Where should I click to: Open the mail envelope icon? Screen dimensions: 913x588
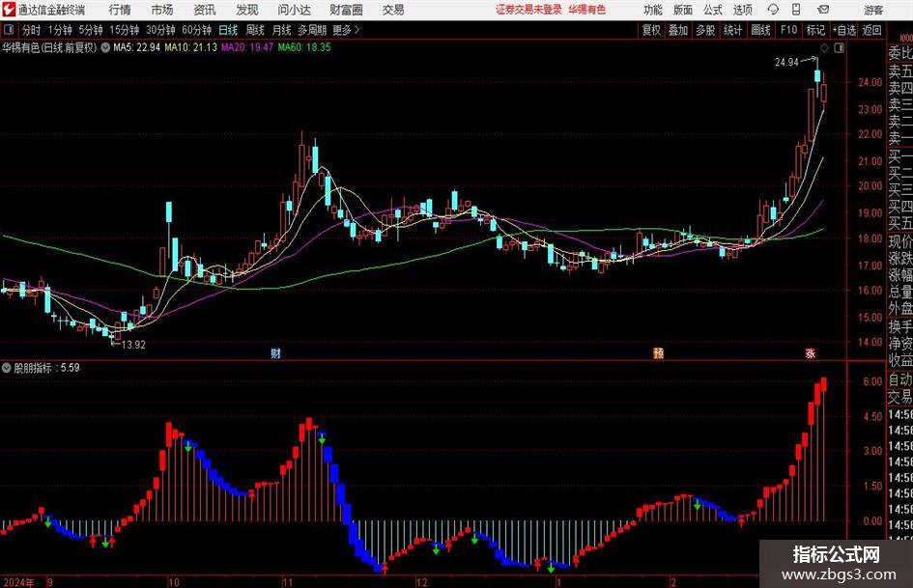click(823, 10)
